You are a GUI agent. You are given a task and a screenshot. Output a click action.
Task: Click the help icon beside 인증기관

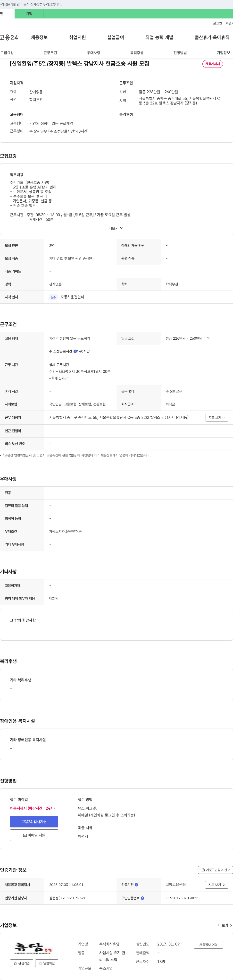[x=136, y=885]
